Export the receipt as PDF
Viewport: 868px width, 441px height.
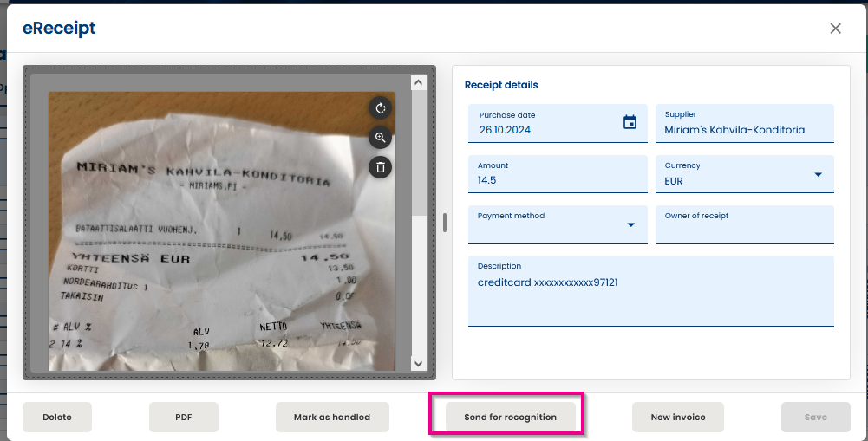[x=184, y=418]
